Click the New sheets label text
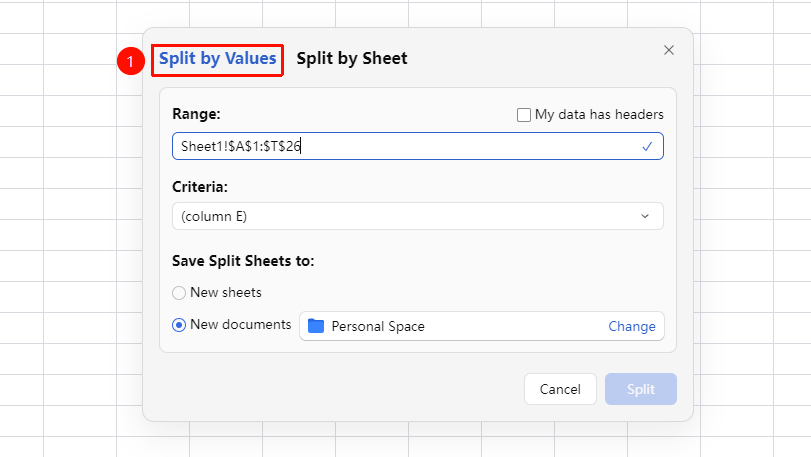Viewport: 811px width, 457px height. (x=226, y=293)
